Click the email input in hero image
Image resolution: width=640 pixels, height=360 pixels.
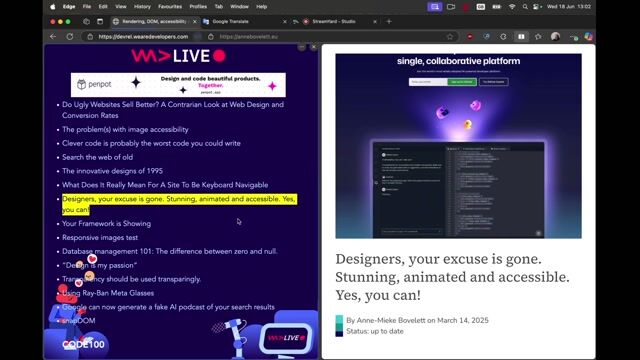428,82
